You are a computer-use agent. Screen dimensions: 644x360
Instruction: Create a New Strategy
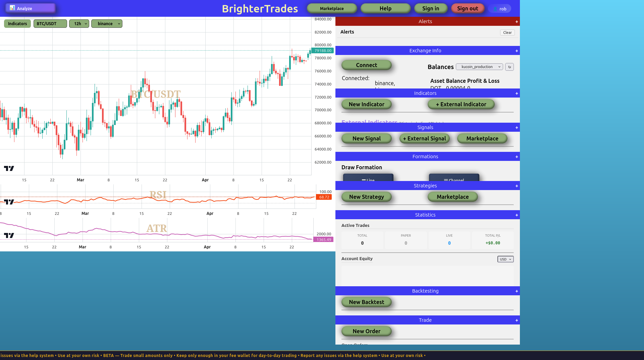(x=367, y=197)
